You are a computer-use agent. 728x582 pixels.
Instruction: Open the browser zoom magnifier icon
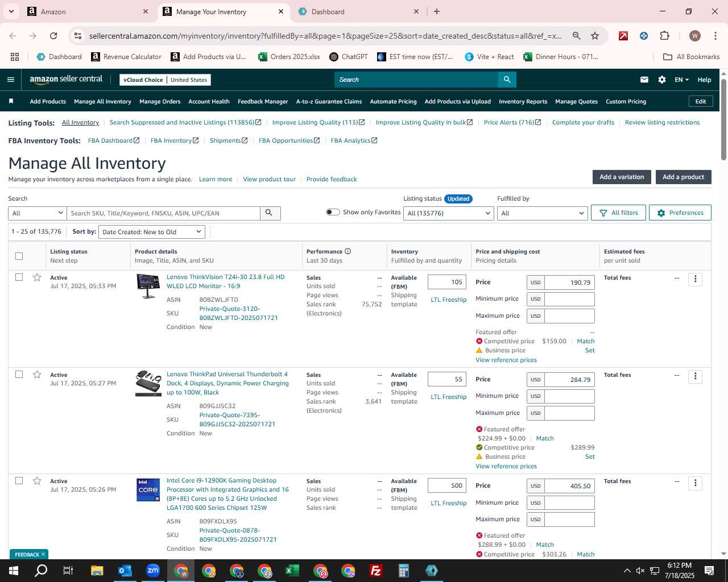577,36
